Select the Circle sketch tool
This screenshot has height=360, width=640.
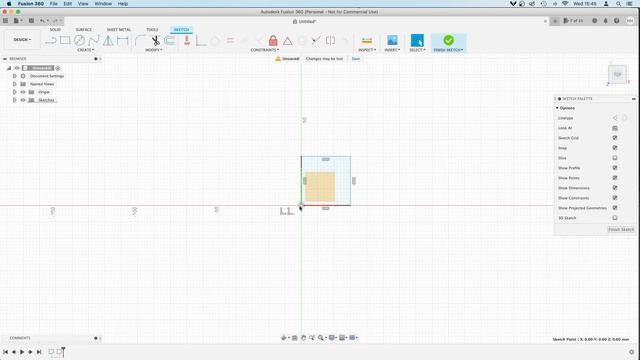click(80, 40)
